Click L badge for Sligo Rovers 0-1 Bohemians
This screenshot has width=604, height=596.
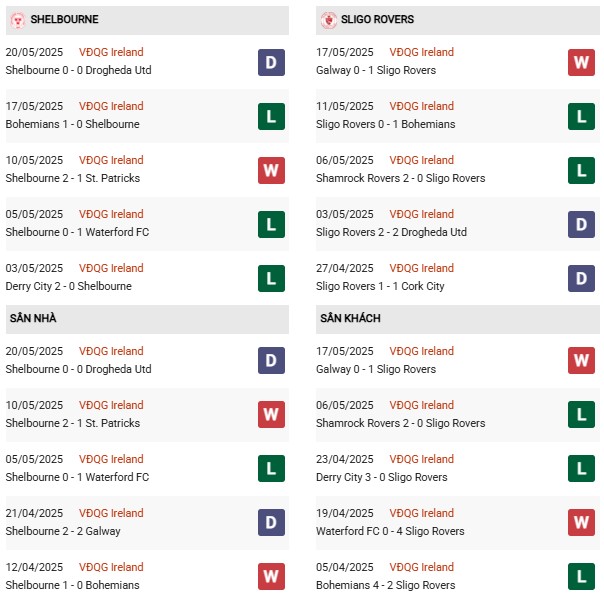click(581, 116)
